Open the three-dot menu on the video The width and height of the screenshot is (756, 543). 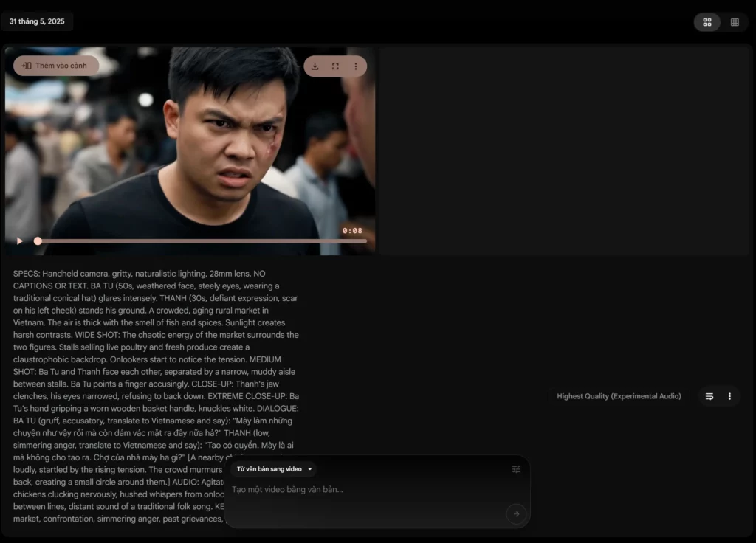pos(356,66)
